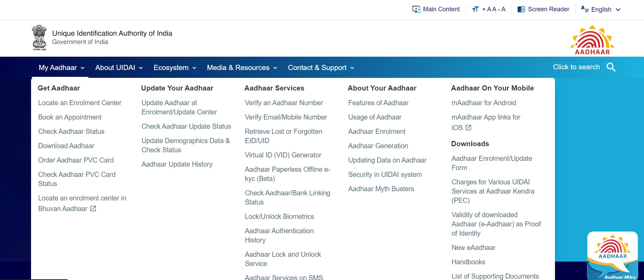Open mAadhaar for Android
644x280 pixels.
pyautogui.click(x=484, y=103)
